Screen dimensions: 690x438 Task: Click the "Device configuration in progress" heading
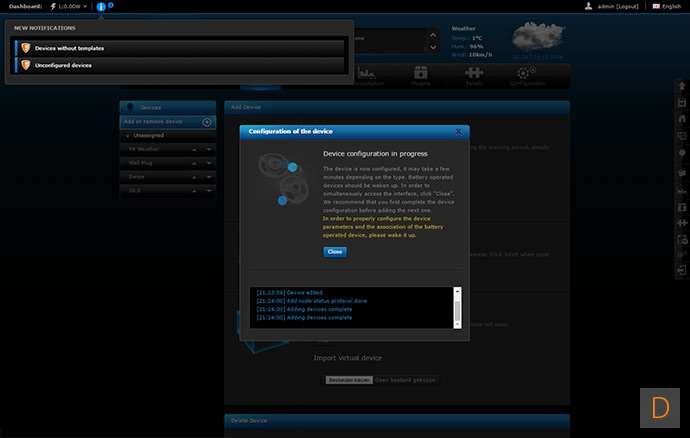375,154
